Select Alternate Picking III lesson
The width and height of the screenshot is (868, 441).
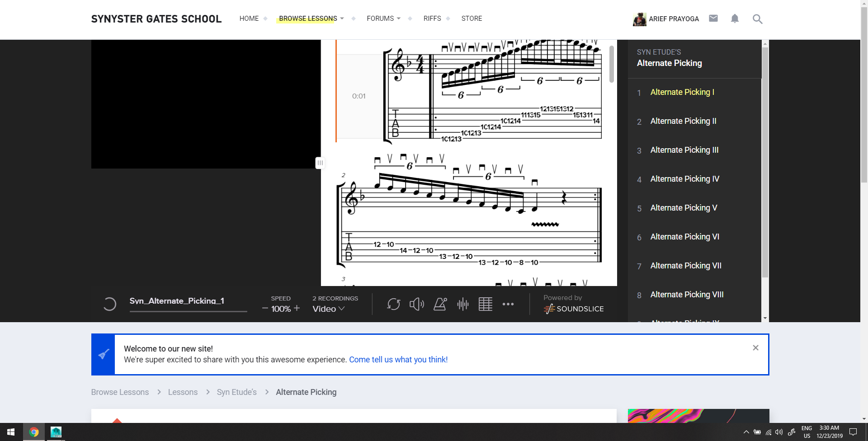pos(684,150)
